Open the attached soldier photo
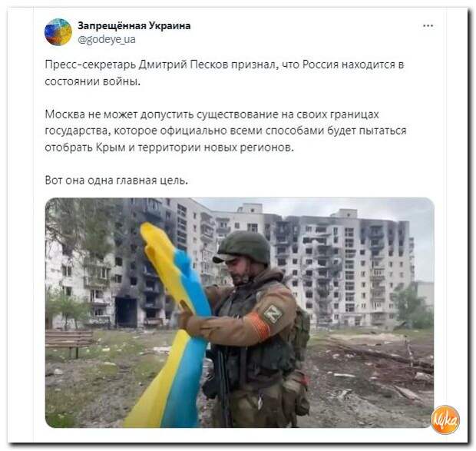The height and width of the screenshot is (451, 476). pyautogui.click(x=240, y=313)
